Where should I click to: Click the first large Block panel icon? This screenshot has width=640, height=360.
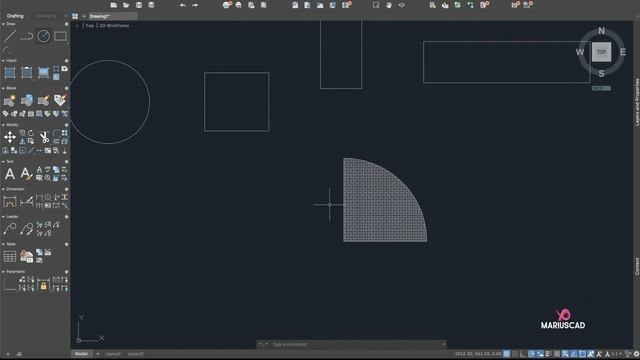[10, 100]
